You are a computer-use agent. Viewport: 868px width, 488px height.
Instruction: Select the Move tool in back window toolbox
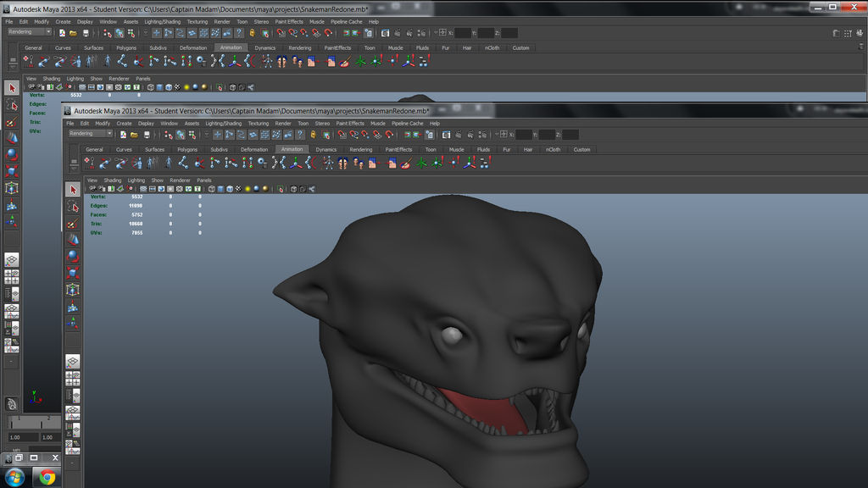pos(12,137)
